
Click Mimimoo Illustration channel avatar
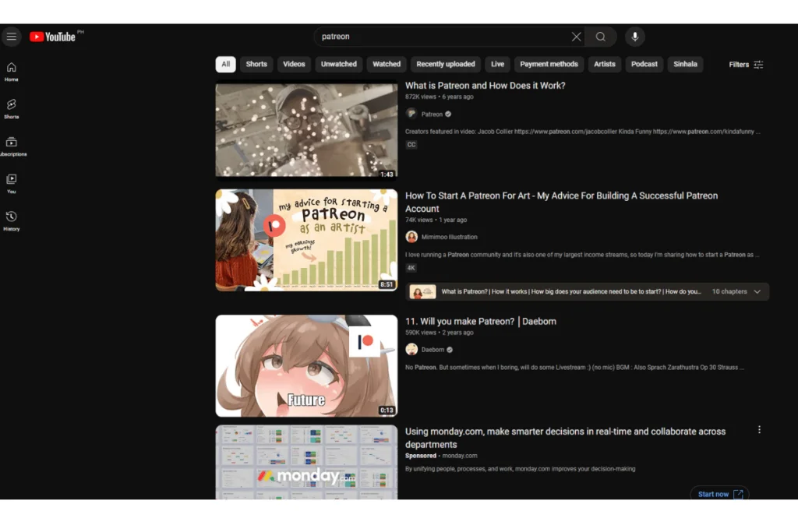pos(411,237)
